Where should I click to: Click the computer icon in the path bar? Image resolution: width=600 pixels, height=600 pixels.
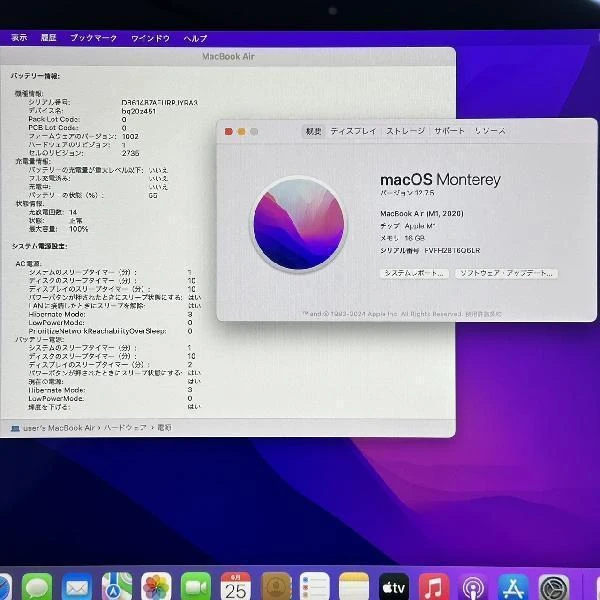pyautogui.click(x=15, y=428)
